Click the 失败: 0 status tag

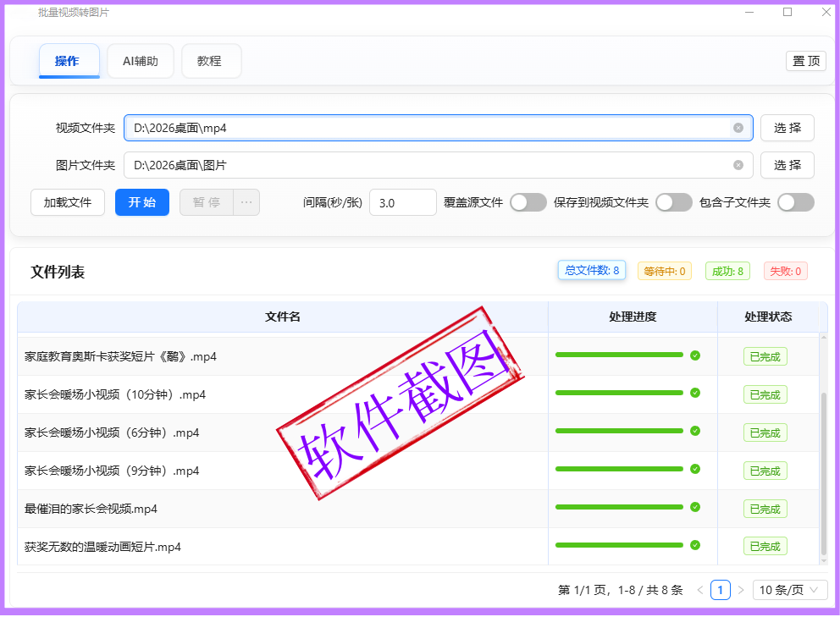pyautogui.click(x=785, y=271)
